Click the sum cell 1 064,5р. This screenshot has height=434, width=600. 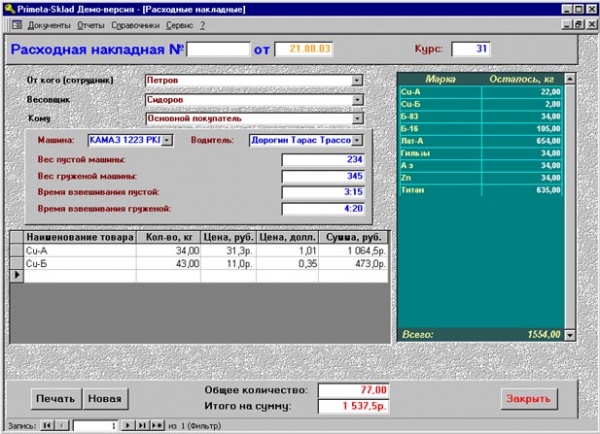353,251
